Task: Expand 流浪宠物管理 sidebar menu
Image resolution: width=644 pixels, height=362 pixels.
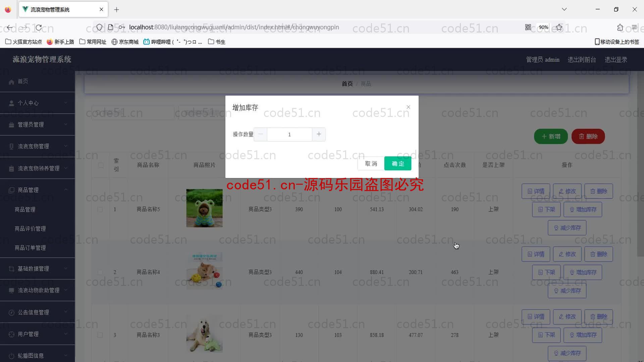Action: (x=37, y=146)
